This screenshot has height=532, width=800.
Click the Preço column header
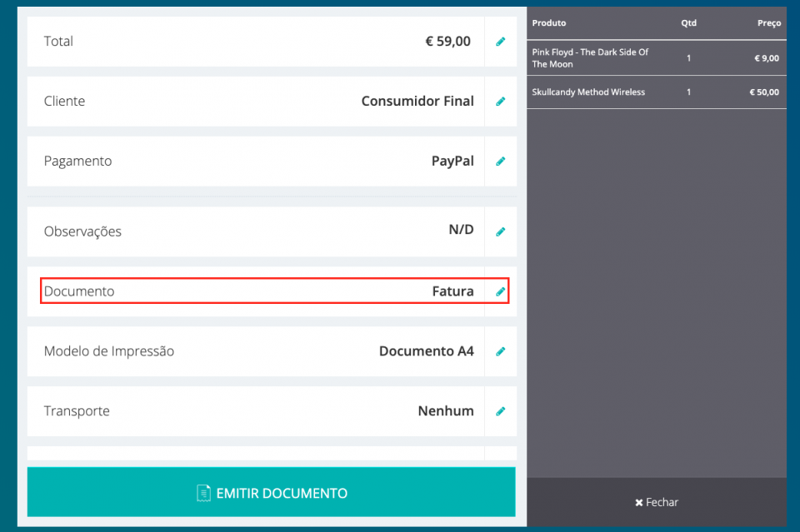click(x=768, y=23)
